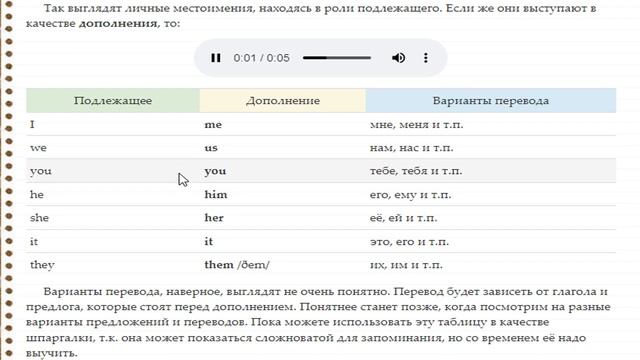This screenshot has width=640, height=360.
Task: Select the 'Подлежащее' column header
Action: (113, 100)
